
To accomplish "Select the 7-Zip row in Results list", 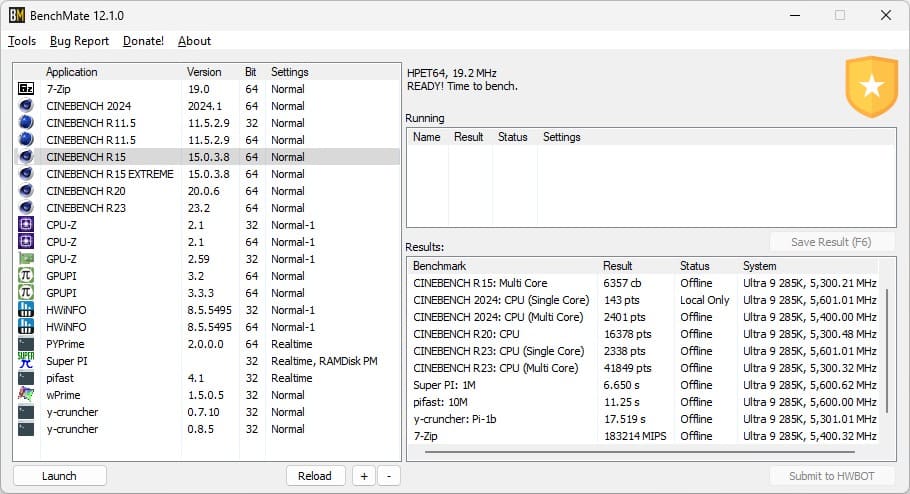I will pyautogui.click(x=644, y=436).
